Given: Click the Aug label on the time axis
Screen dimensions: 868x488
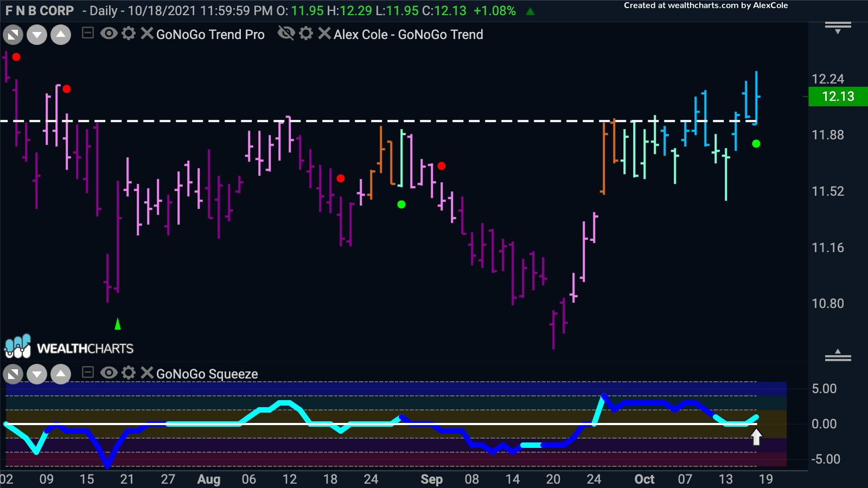Looking at the screenshot, I should (x=209, y=479).
